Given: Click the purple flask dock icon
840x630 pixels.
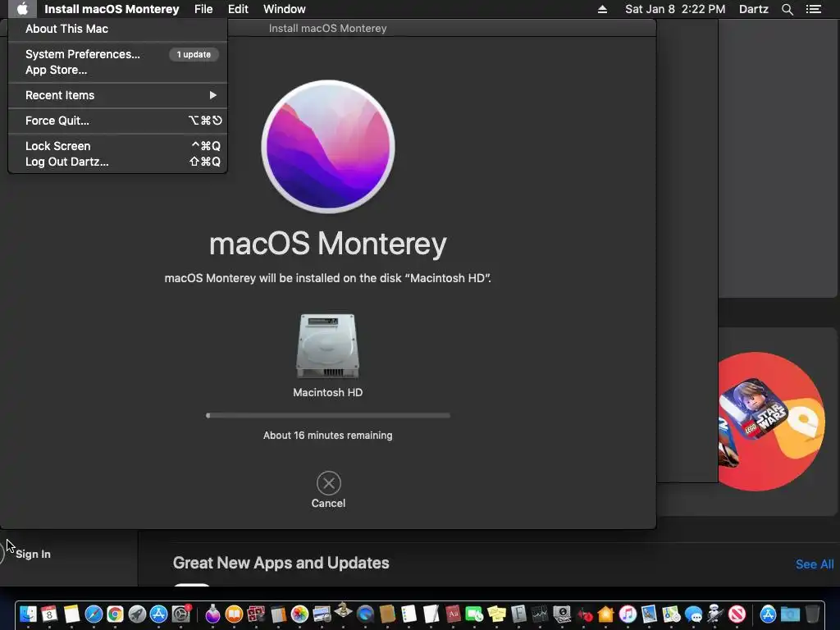Looking at the screenshot, I should [x=212, y=614].
